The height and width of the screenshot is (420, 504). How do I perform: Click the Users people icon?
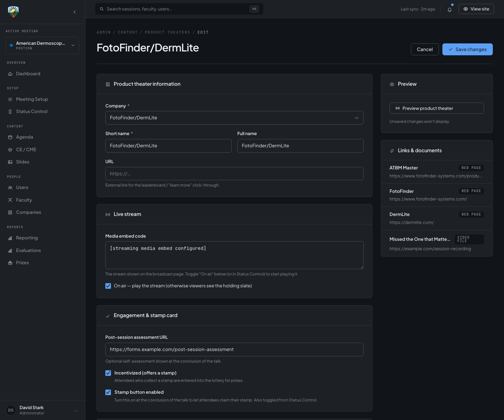click(x=10, y=188)
